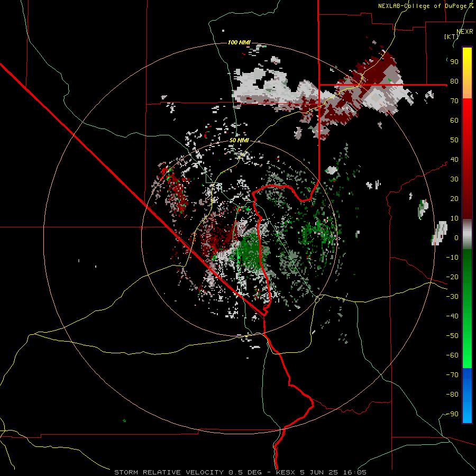476x476 pixels.
Task: Click the positive 90 value on velocity scale
Action: 454,62
